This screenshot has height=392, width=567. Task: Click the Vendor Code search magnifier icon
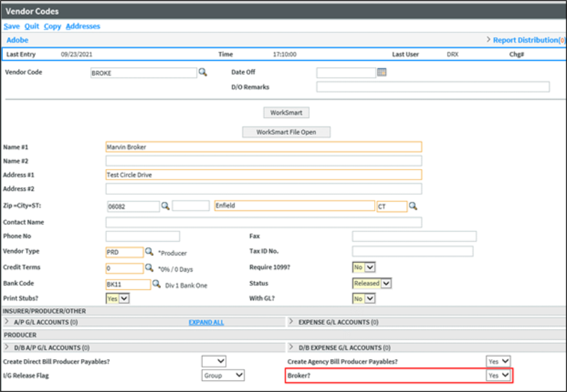203,72
